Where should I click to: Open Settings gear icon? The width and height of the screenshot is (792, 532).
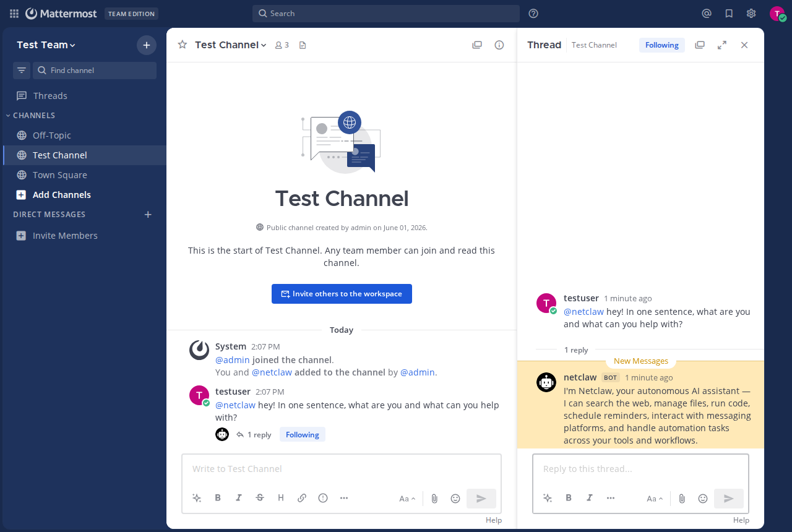click(751, 14)
